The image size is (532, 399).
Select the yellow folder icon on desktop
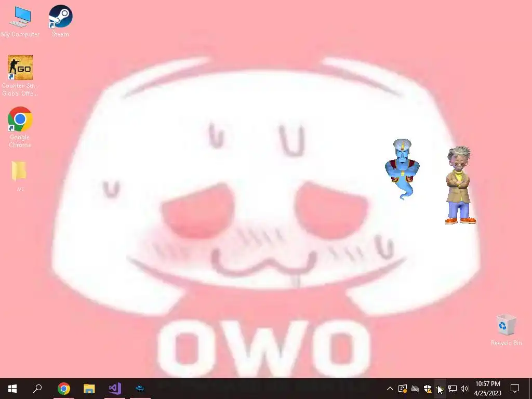19,176
